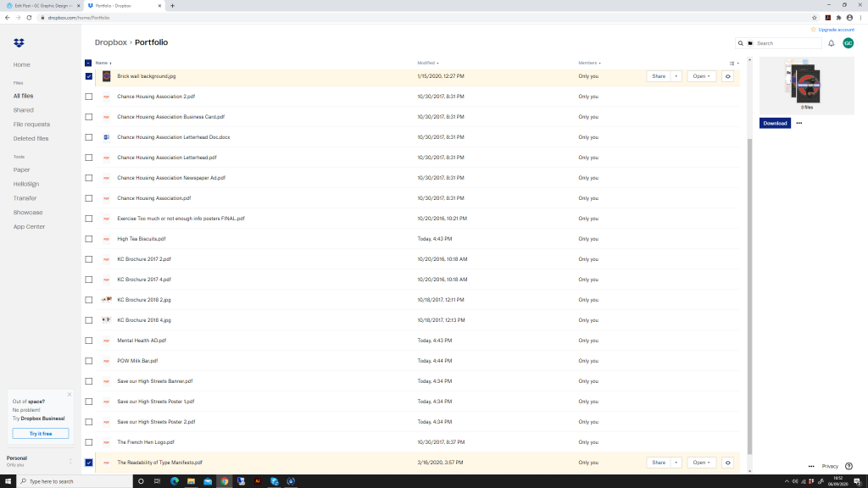Click the eye preview icon for Brick wall background.jpg
The height and width of the screenshot is (488, 868).
727,76
